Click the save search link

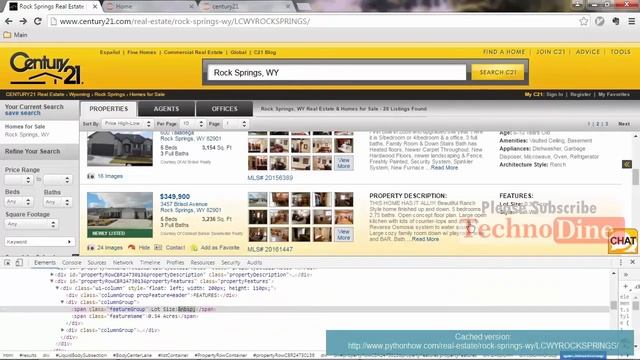(22, 113)
